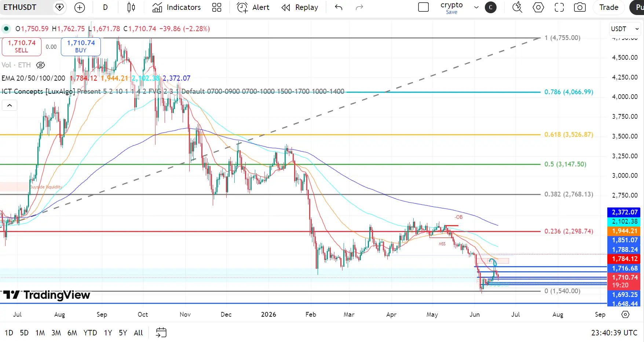The width and height of the screenshot is (644, 342).
Task: Select the YTD time range
Action: [x=90, y=333]
